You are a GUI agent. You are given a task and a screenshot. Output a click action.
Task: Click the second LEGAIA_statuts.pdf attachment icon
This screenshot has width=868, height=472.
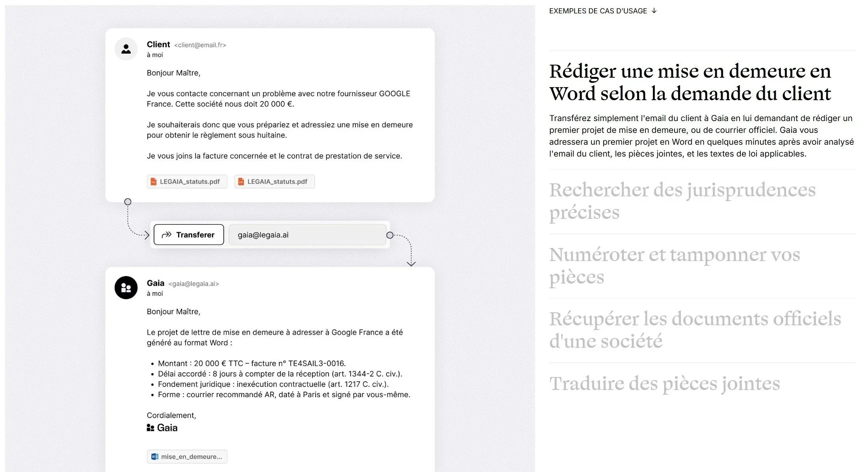(241, 181)
